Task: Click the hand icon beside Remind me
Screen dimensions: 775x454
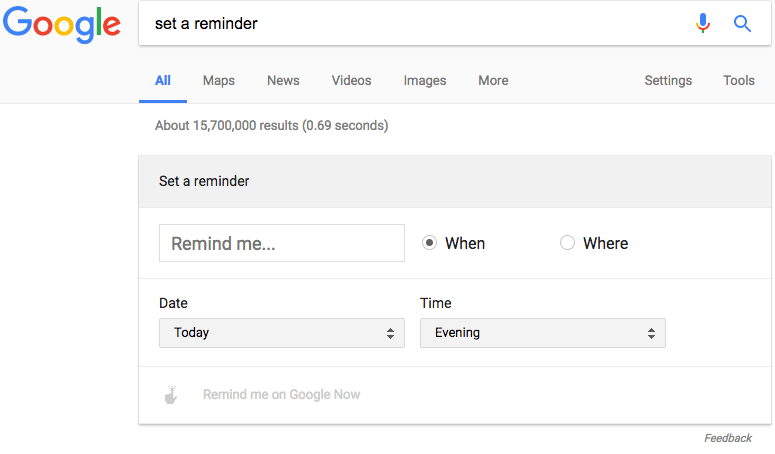Action: tap(171, 395)
